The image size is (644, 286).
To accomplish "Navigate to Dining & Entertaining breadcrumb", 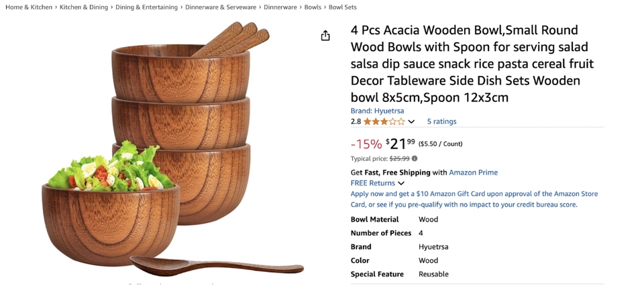I will (146, 7).
